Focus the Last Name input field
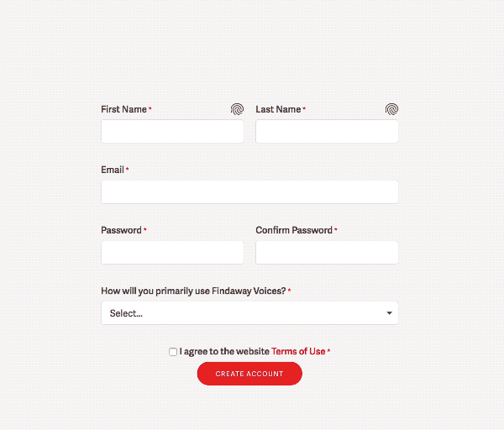This screenshot has width=504, height=430. point(327,132)
